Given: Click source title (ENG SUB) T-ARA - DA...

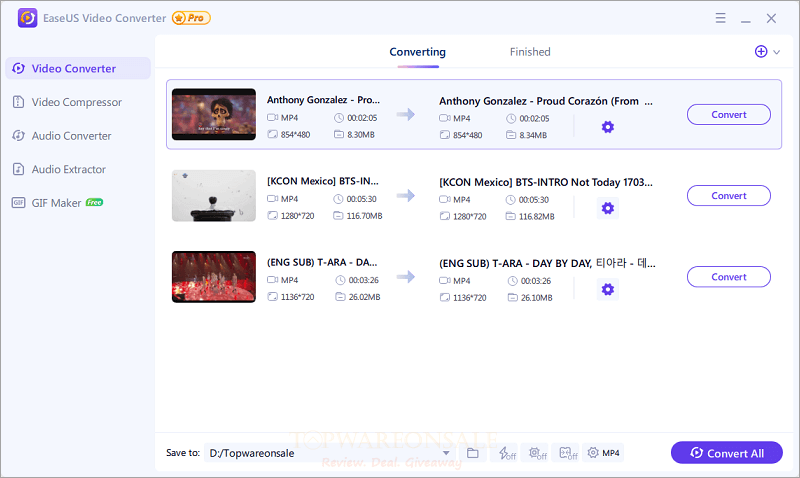Looking at the screenshot, I should pos(322,262).
